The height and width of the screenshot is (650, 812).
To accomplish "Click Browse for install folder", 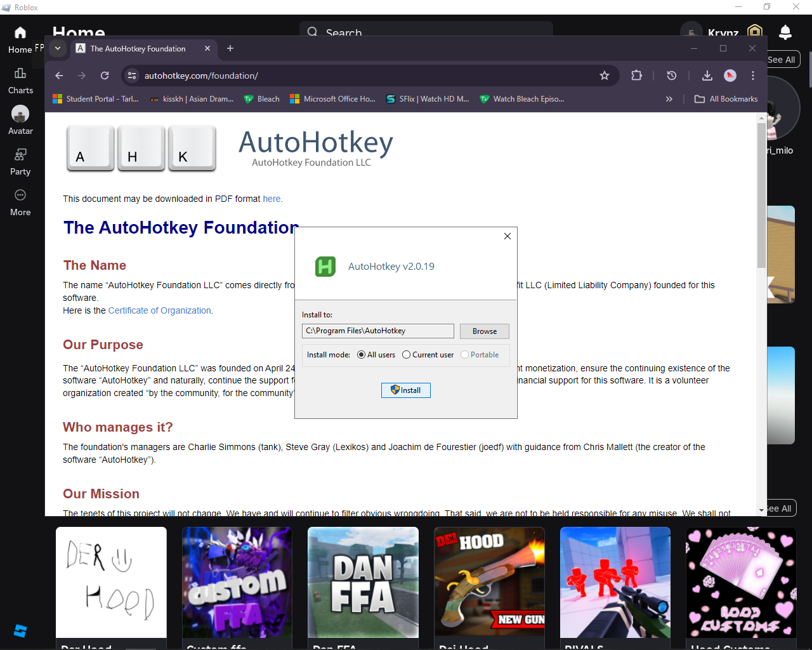I will (x=485, y=331).
